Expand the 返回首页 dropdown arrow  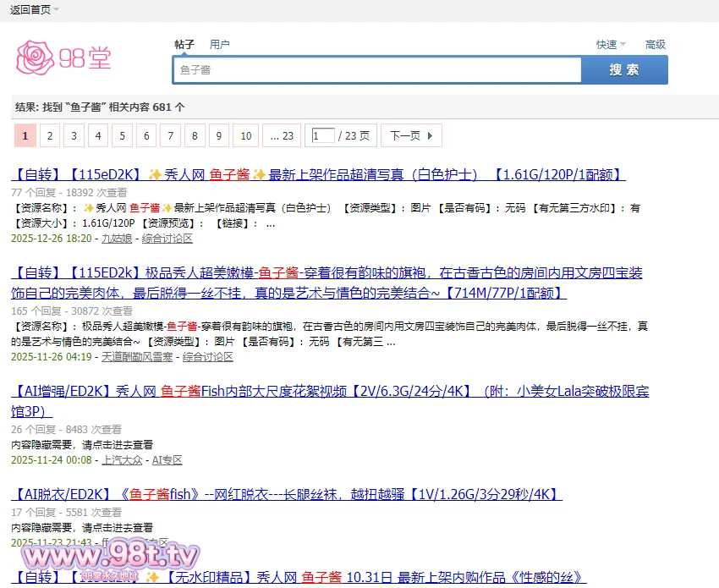click(56, 10)
